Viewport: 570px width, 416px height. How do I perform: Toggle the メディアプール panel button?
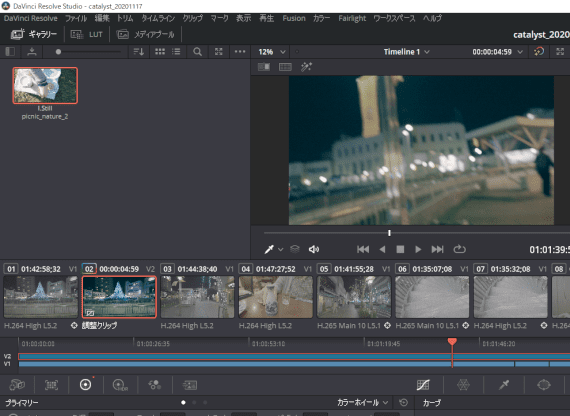(x=145, y=34)
